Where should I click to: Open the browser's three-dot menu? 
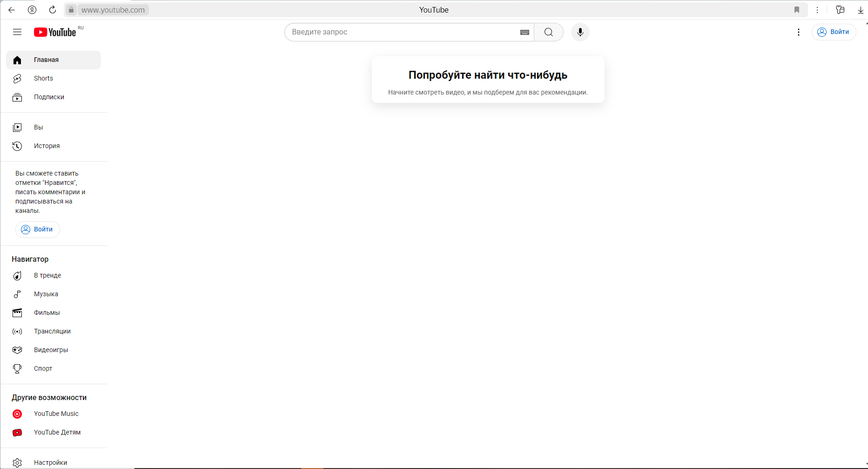(x=817, y=10)
